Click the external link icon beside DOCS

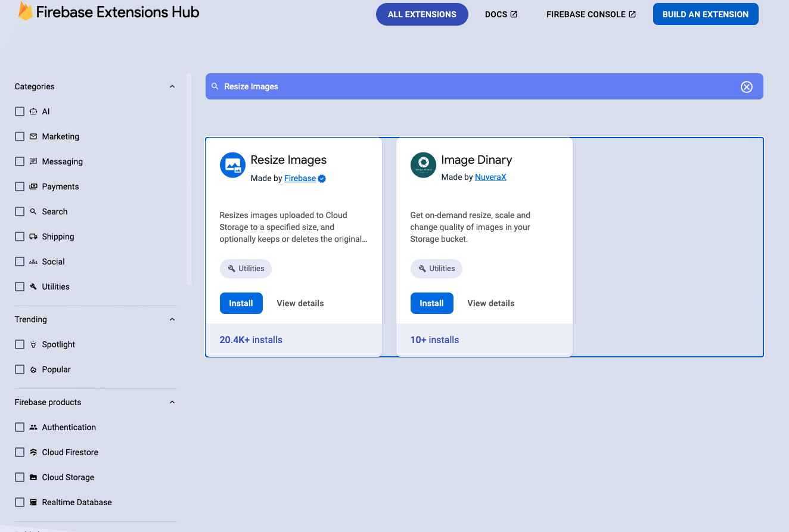pos(514,14)
